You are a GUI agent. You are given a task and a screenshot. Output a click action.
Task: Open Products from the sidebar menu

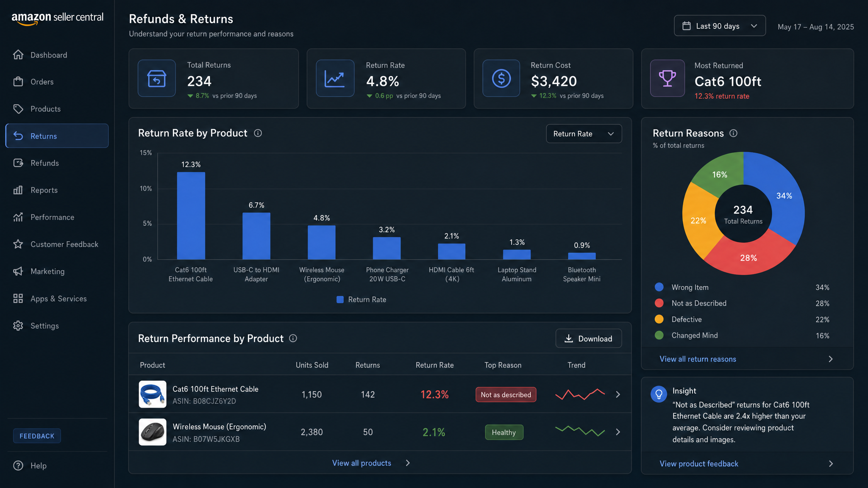click(x=57, y=109)
